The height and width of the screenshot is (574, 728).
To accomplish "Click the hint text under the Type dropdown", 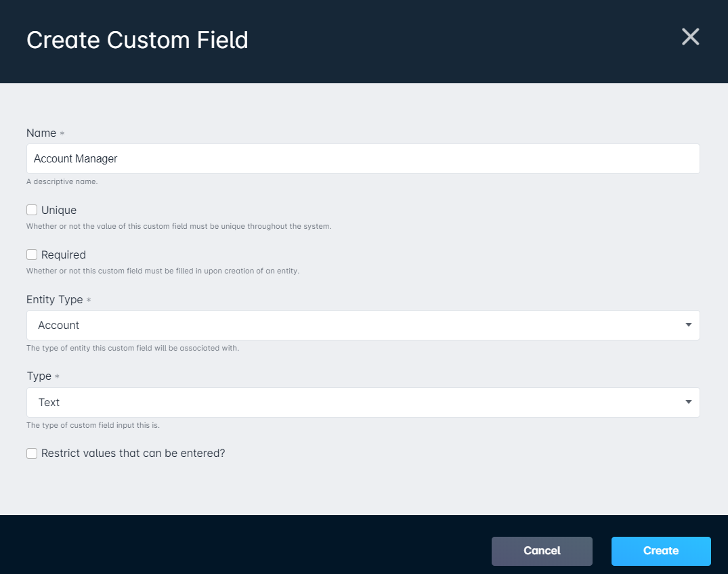I will click(93, 425).
